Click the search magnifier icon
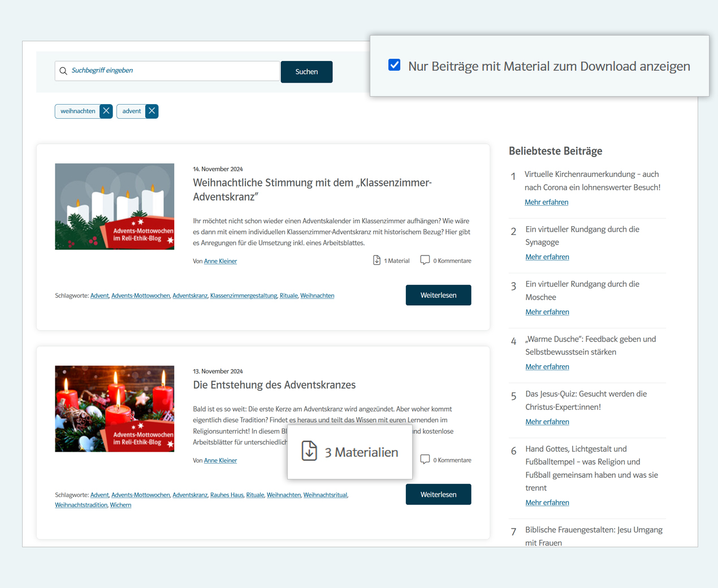The height and width of the screenshot is (588, 718). point(63,71)
